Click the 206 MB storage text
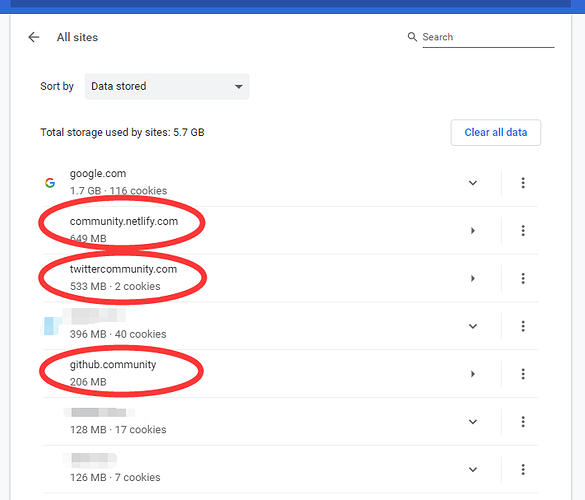 [x=88, y=382]
